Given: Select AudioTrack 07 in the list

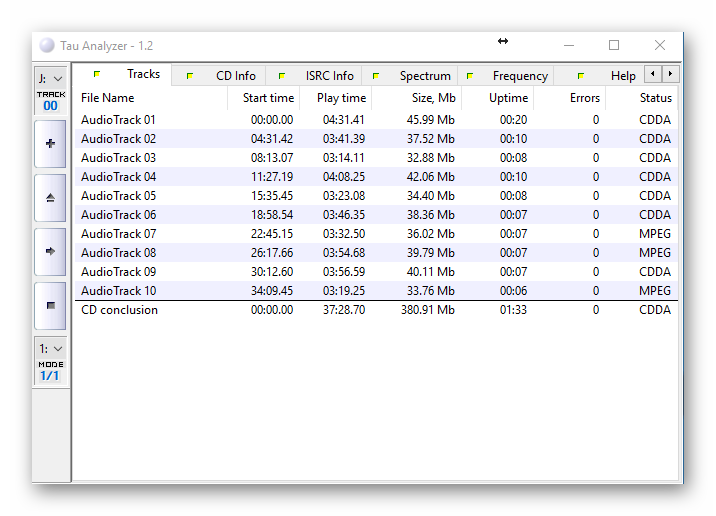Looking at the screenshot, I should point(118,234).
